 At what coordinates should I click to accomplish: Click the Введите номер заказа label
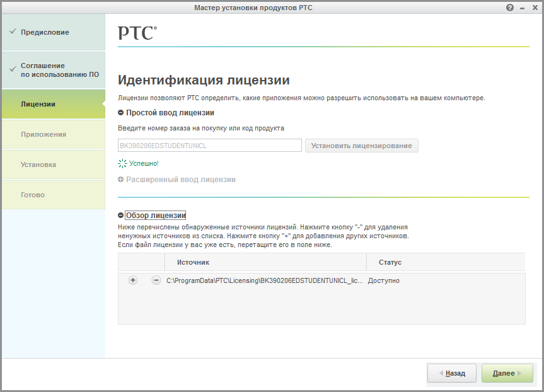point(201,128)
